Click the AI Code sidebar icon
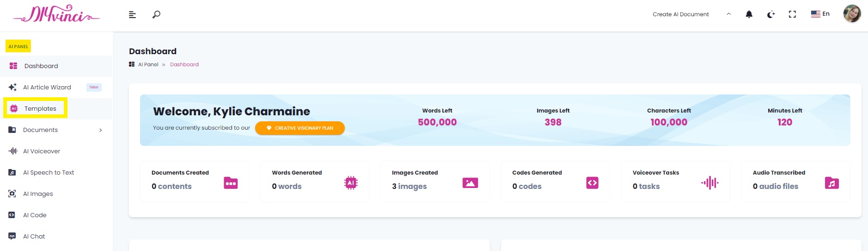Viewport: 868px width, 251px height. click(12, 215)
